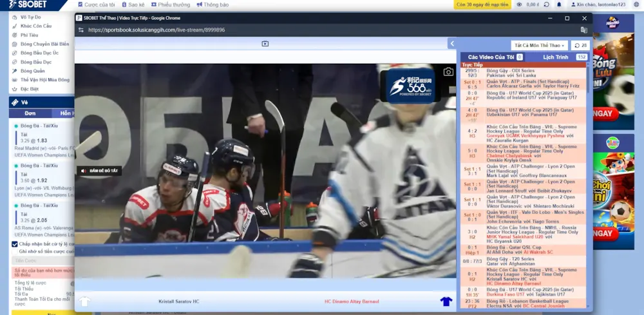Toggle the 'Chấp nhận bất cứ tỷ lệ' checkbox
Image resolution: width=644 pixels, height=315 pixels.
pos(15,244)
